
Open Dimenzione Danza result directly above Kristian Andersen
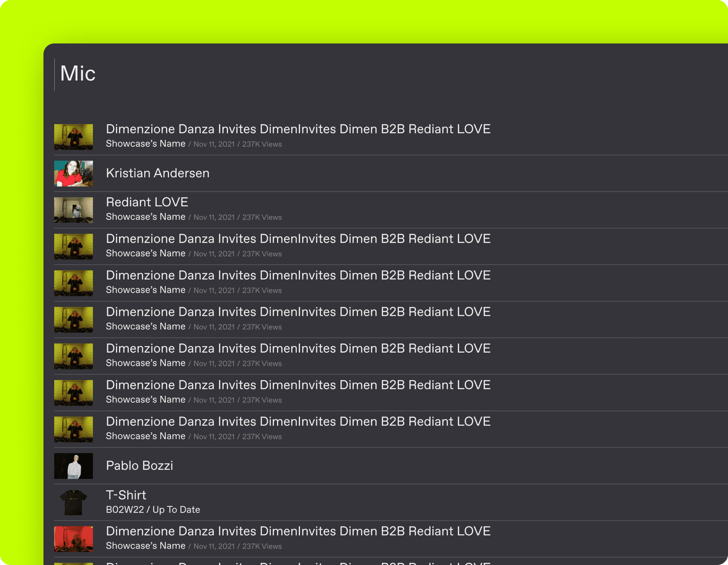(x=298, y=129)
